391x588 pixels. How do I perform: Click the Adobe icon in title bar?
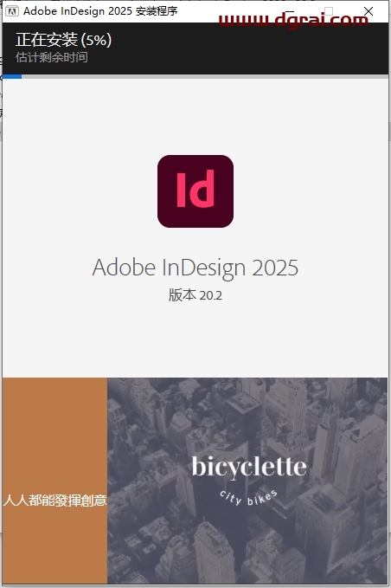(x=12, y=11)
